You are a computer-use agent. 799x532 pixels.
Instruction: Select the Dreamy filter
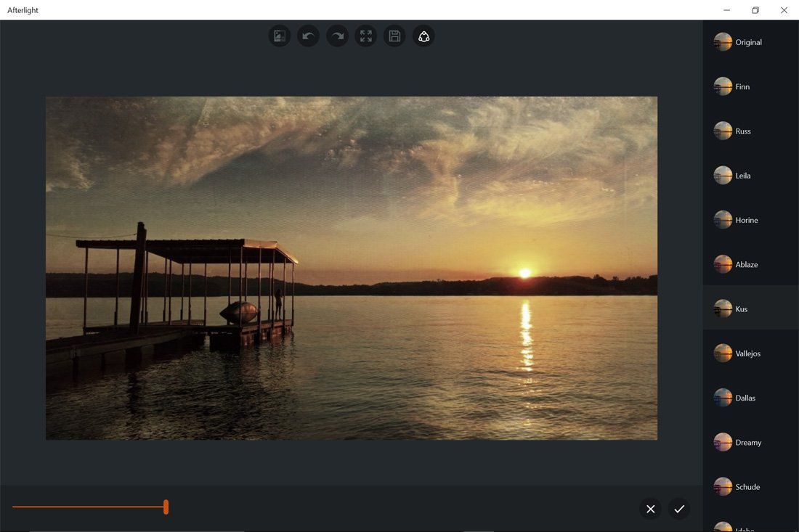pos(748,442)
